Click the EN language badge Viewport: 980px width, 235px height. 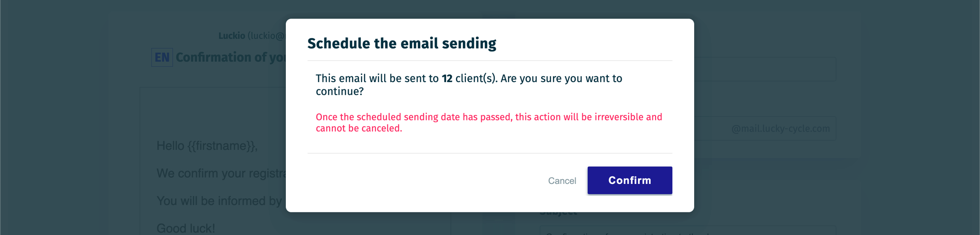point(162,57)
